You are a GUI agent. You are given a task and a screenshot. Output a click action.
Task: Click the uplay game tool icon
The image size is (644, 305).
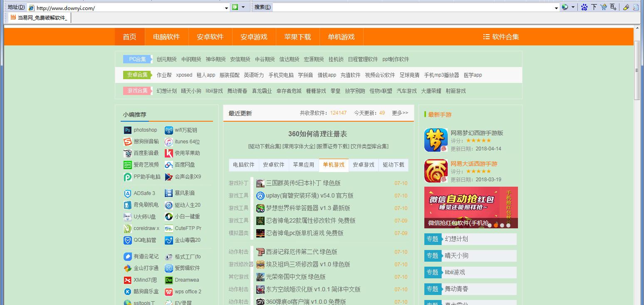[260, 196]
